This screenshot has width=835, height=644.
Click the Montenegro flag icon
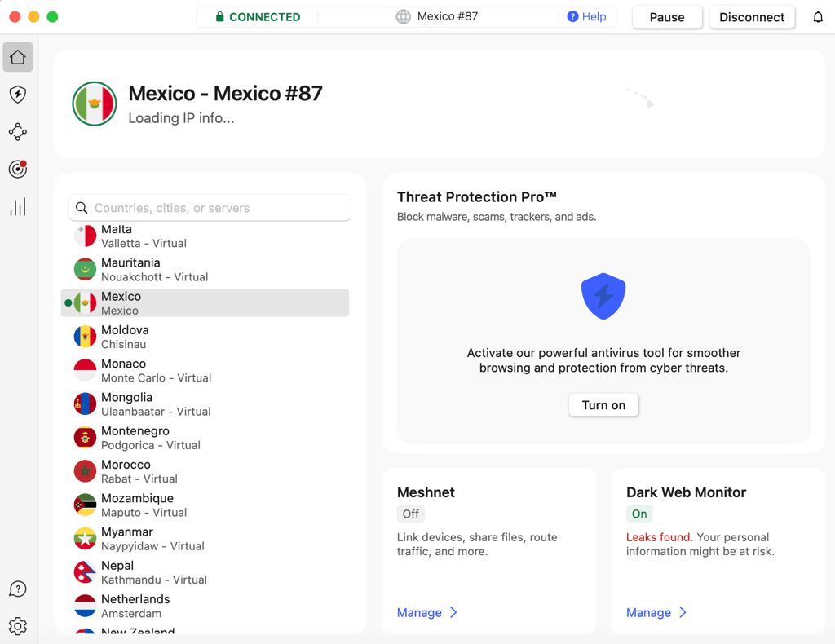pos(85,438)
